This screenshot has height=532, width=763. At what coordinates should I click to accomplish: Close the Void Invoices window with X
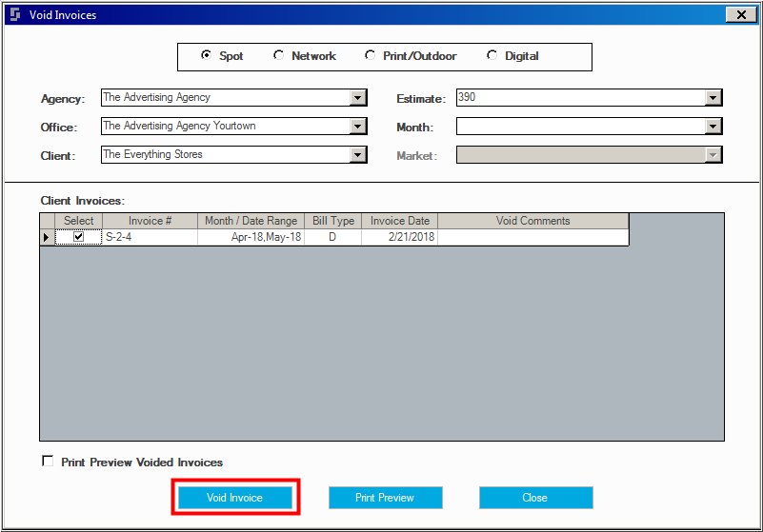[x=741, y=14]
